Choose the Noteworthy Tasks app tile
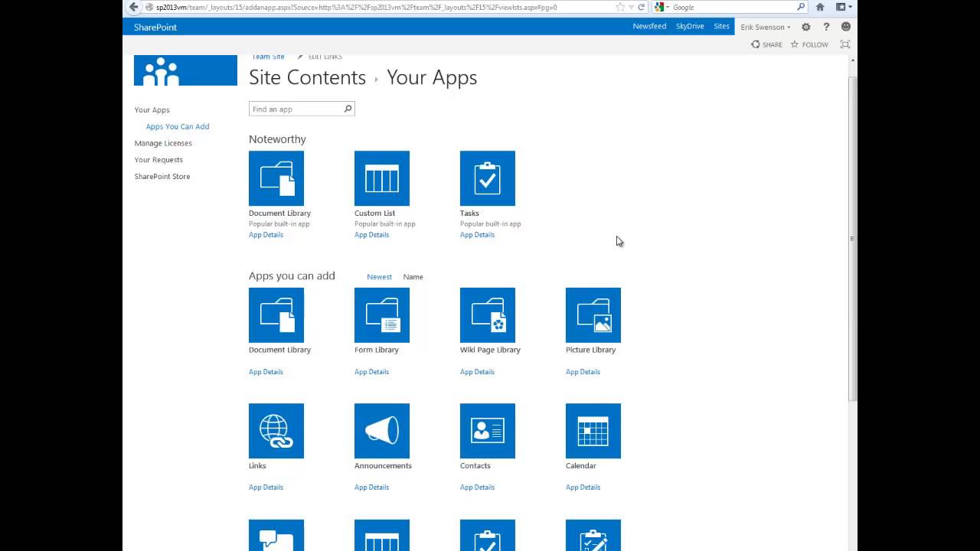This screenshot has width=980, height=551. 488,178
